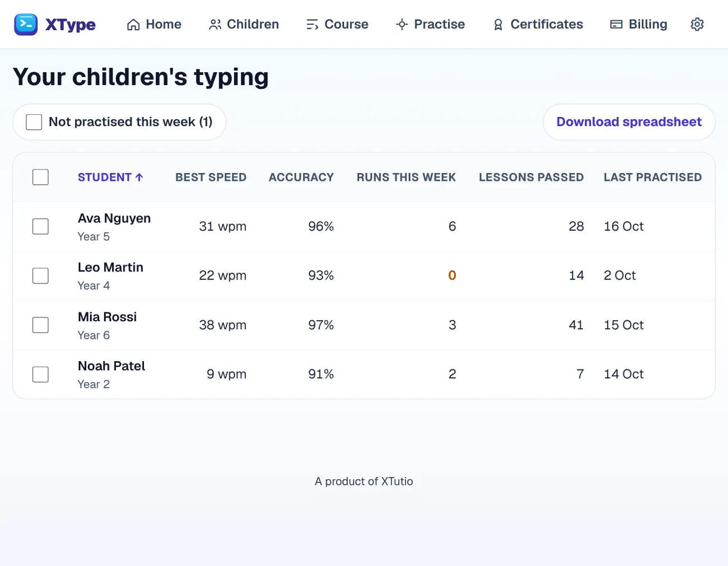Open the Children section

point(244,24)
